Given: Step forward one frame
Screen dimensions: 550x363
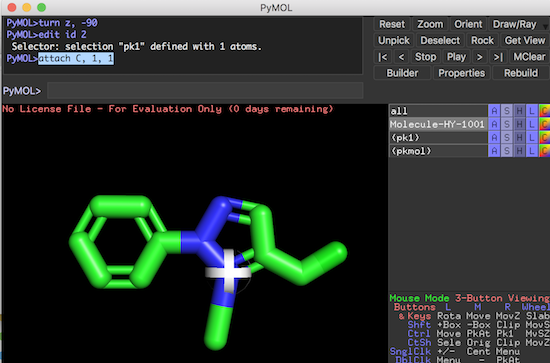Looking at the screenshot, I should point(479,57).
